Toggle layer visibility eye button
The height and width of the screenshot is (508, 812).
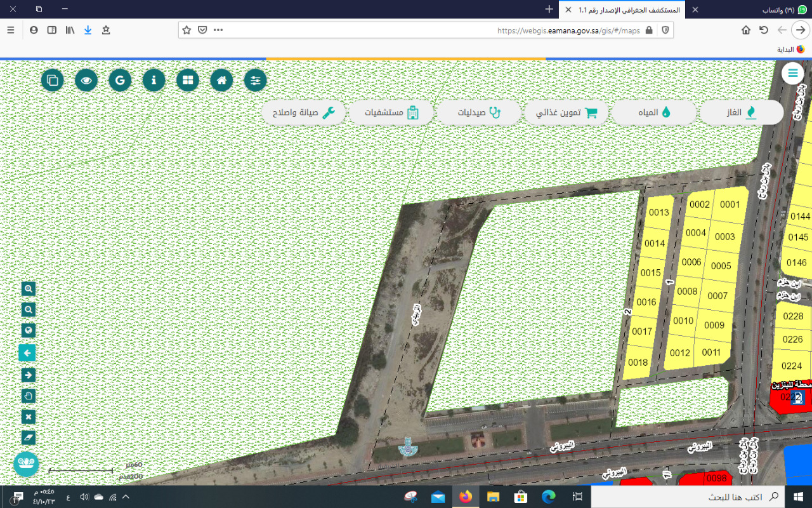tap(86, 81)
